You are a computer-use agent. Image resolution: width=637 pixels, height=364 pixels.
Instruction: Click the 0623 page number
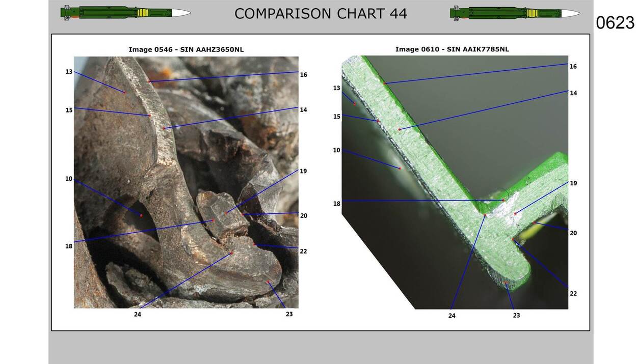615,23
